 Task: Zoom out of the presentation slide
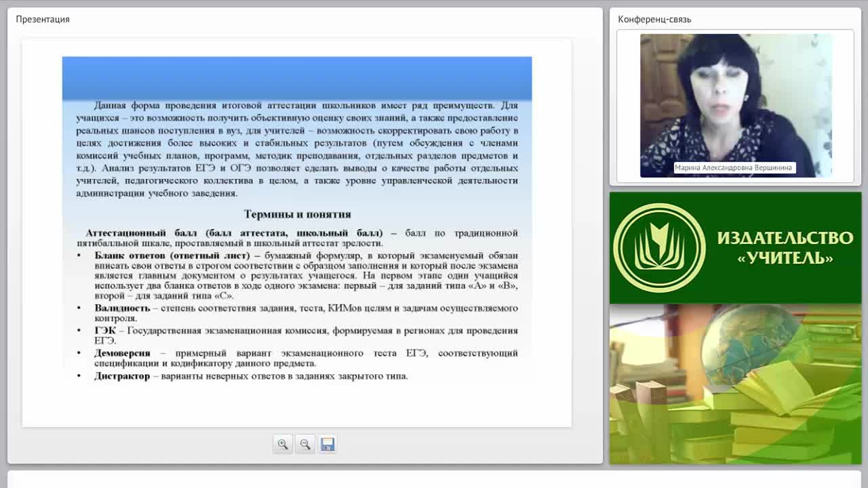305,445
